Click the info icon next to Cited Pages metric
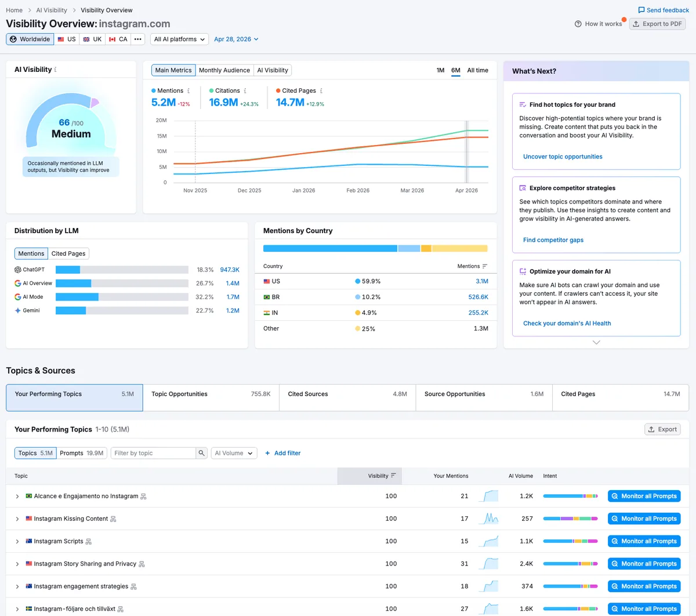This screenshot has height=616, width=696. point(321,91)
